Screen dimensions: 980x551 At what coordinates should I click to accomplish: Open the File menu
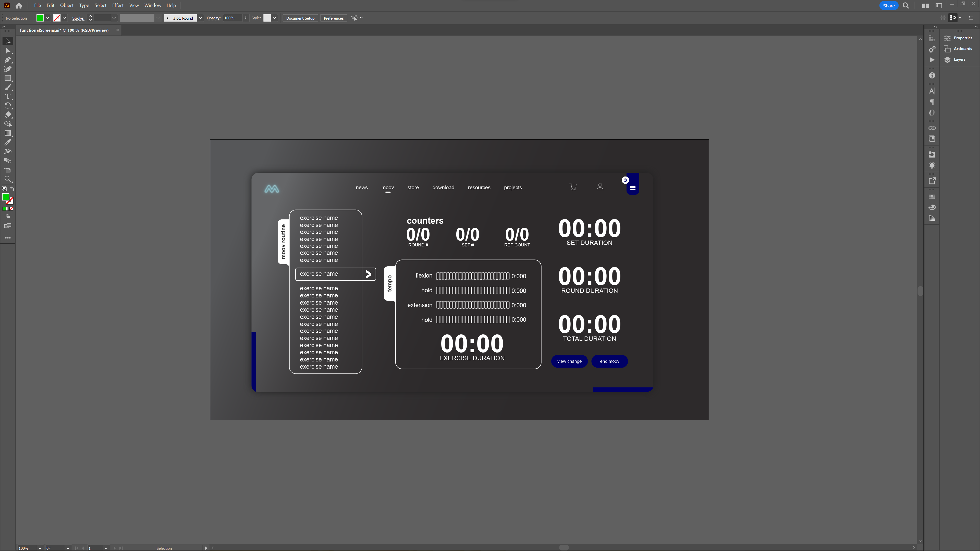[x=37, y=5]
